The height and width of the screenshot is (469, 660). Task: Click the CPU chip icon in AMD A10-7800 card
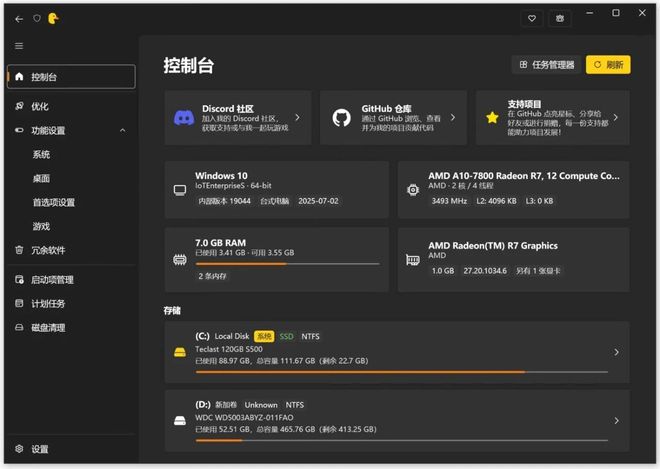[x=413, y=190]
